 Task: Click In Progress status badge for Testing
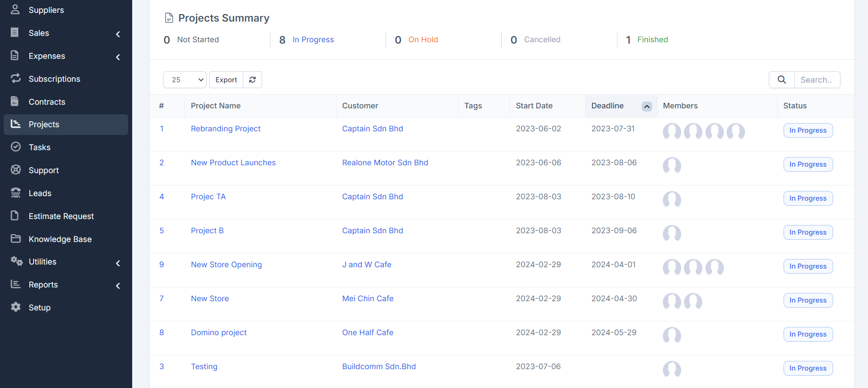[807, 368]
